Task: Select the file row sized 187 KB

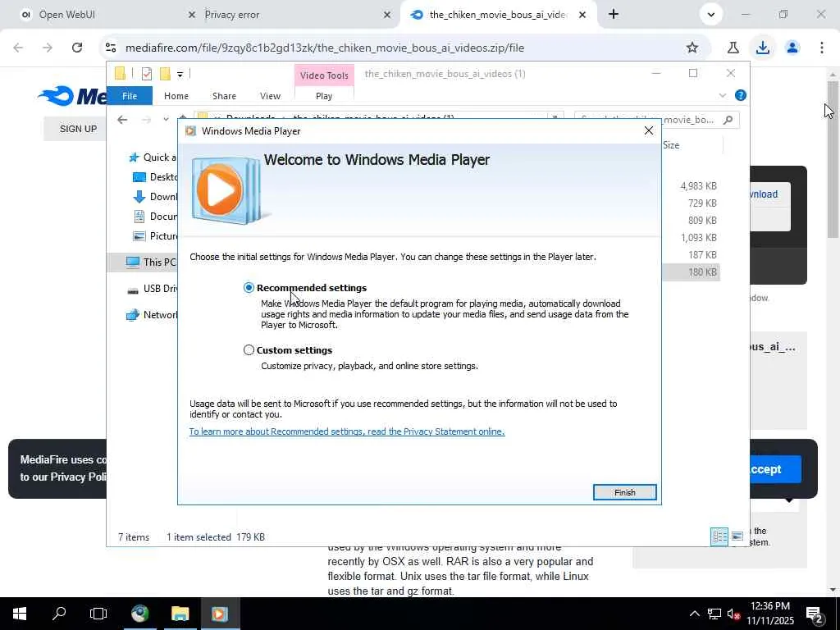Action: [691, 254]
